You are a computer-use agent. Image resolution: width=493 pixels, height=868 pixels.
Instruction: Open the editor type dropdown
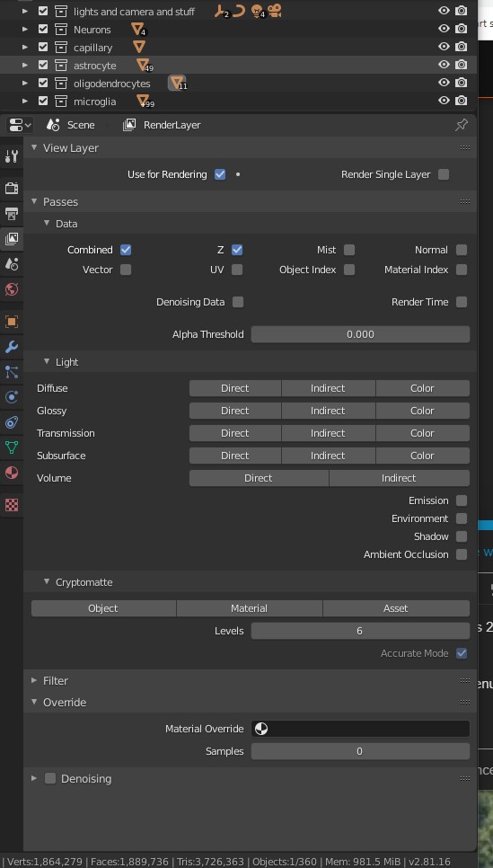[x=21, y=125]
